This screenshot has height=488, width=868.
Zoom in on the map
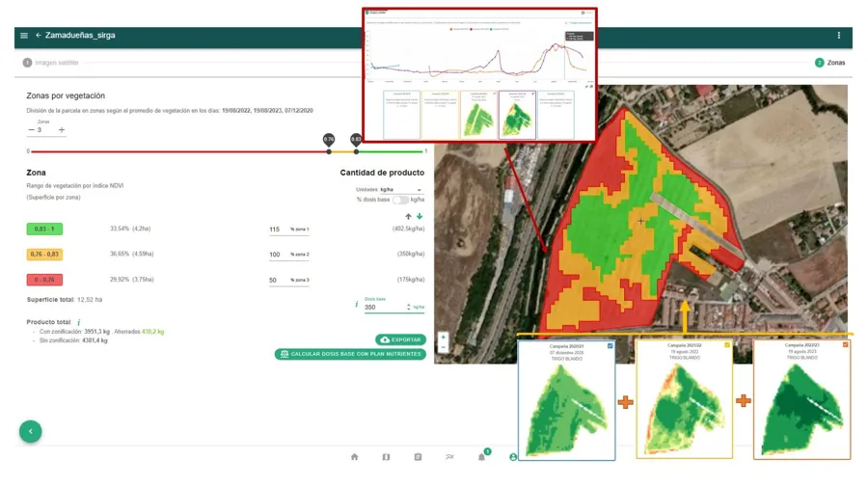point(444,338)
